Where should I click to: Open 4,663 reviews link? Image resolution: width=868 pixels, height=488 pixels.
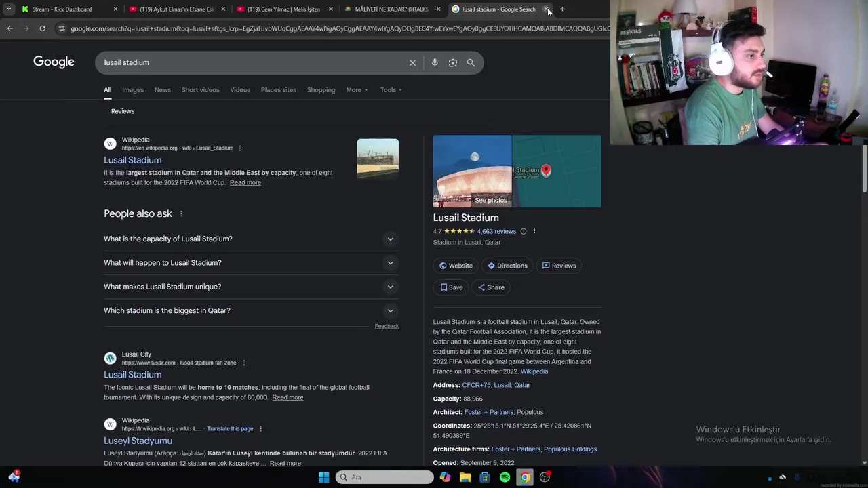[496, 231]
